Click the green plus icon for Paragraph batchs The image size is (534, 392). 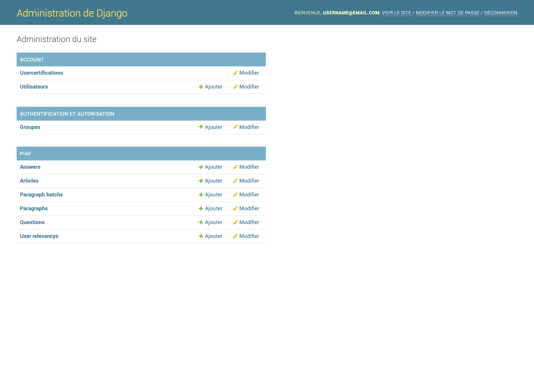[x=201, y=195]
